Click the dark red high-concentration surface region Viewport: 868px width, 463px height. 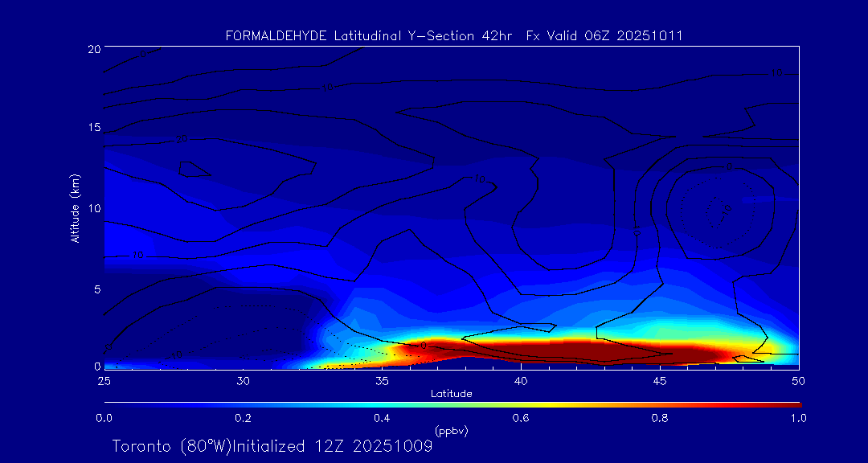pos(579,350)
